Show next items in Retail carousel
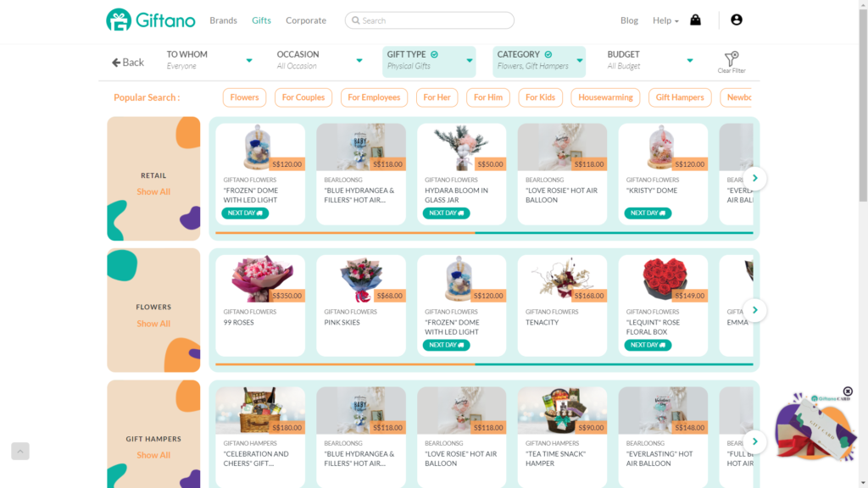 (x=754, y=178)
